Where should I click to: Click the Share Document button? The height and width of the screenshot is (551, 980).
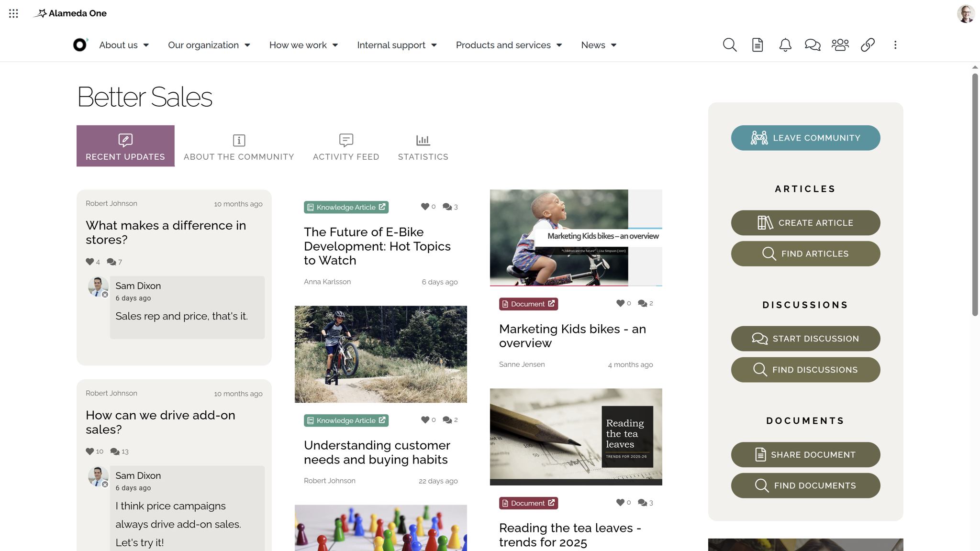click(x=805, y=454)
